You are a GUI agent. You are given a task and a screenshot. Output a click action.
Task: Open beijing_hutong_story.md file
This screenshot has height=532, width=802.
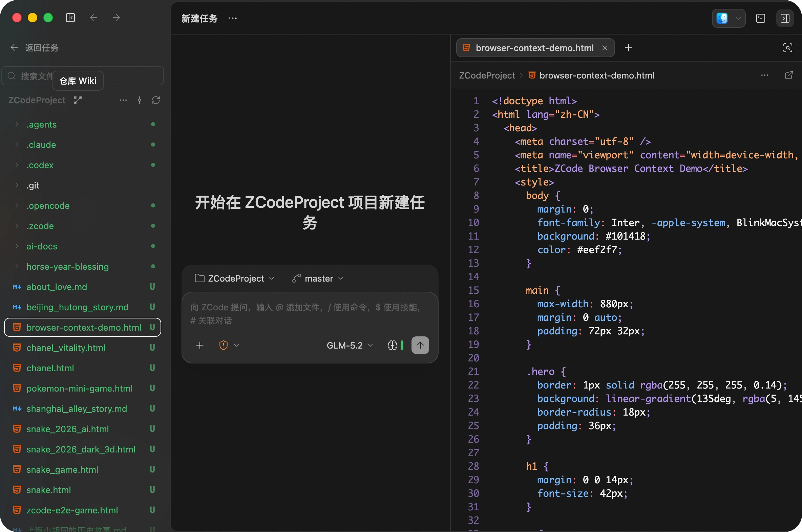tap(83, 307)
